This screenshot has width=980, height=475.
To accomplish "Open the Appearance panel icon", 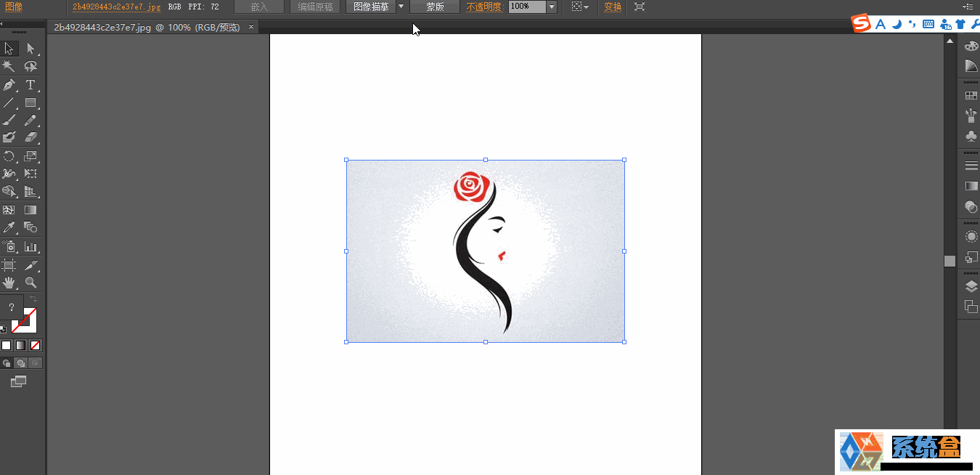I will pos(971,236).
